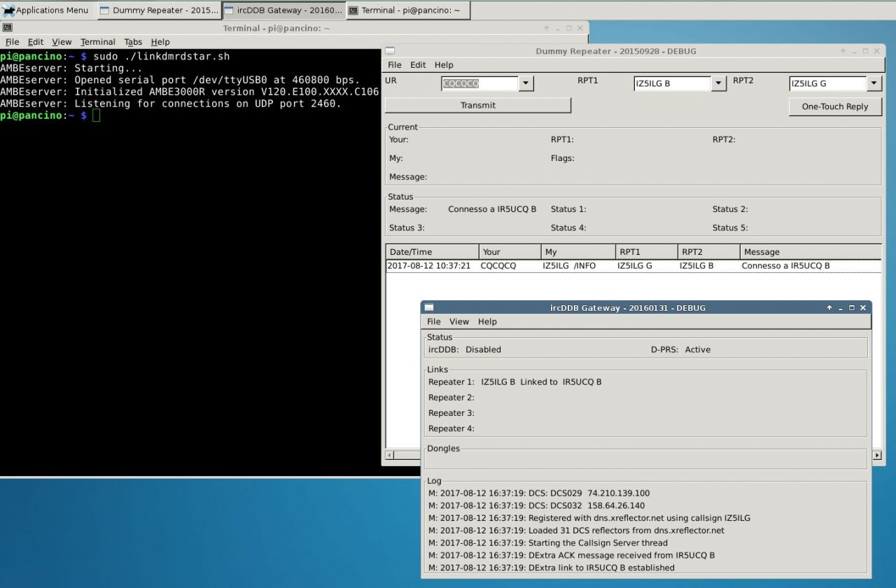Click the One-Touch Reply button
Image resolution: width=896 pixels, height=588 pixels.
coord(835,106)
